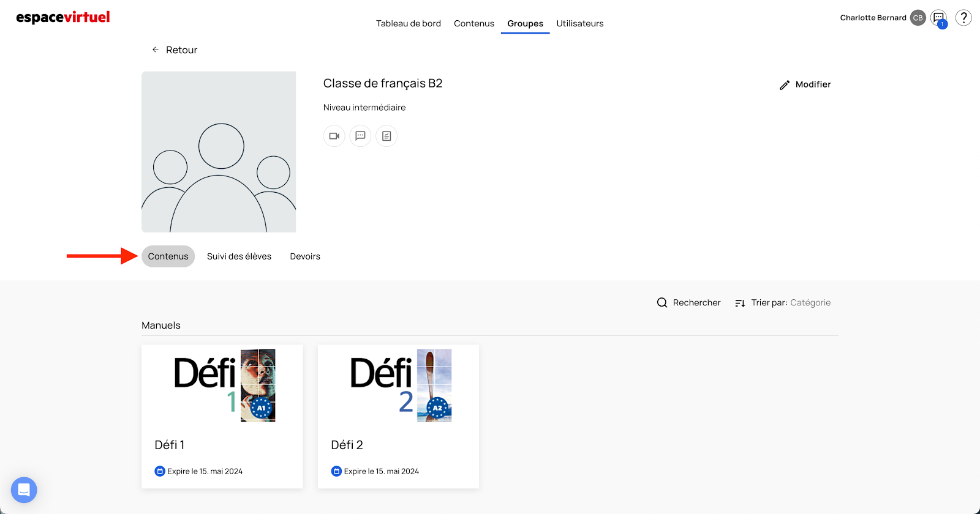Click the espacevirtuel logo
Screen dimensions: 980x514
[63, 17]
